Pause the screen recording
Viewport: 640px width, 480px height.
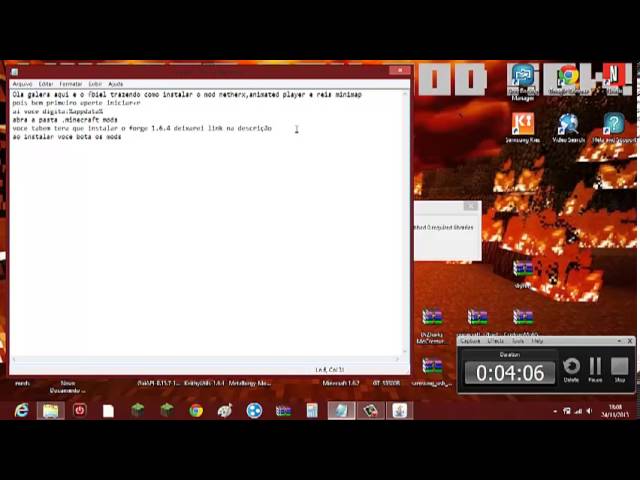pos(595,369)
